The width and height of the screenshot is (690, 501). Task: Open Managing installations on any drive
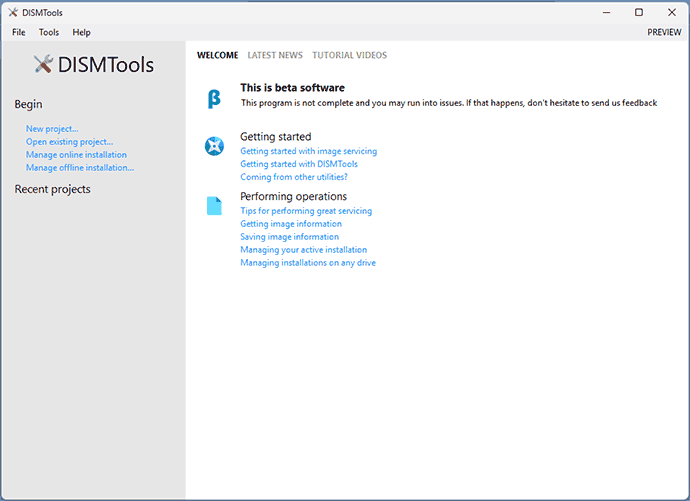pos(308,263)
